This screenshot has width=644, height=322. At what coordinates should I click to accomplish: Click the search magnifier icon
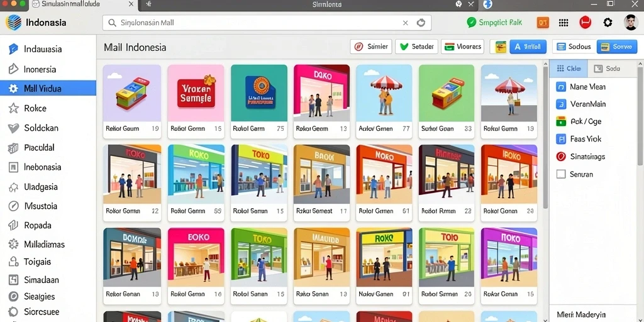(112, 23)
